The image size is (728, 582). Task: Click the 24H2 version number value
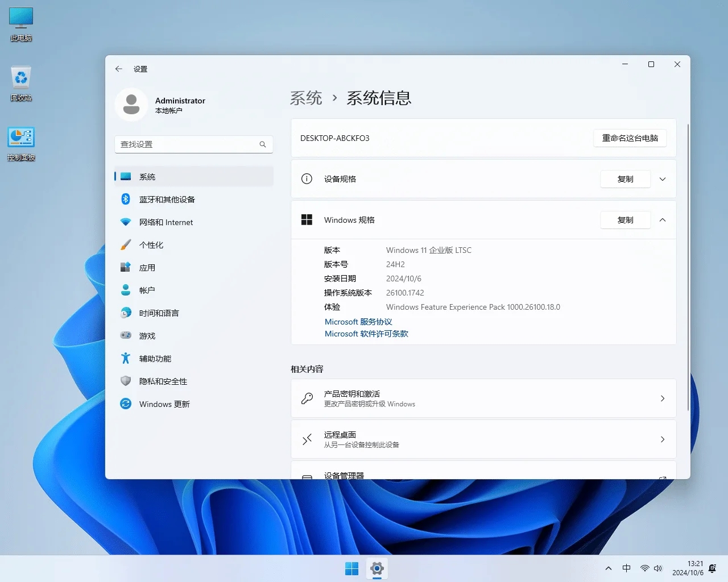[395, 264]
